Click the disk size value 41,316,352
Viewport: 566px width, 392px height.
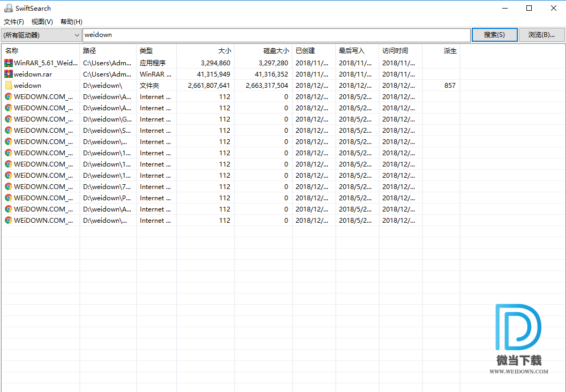pos(271,74)
